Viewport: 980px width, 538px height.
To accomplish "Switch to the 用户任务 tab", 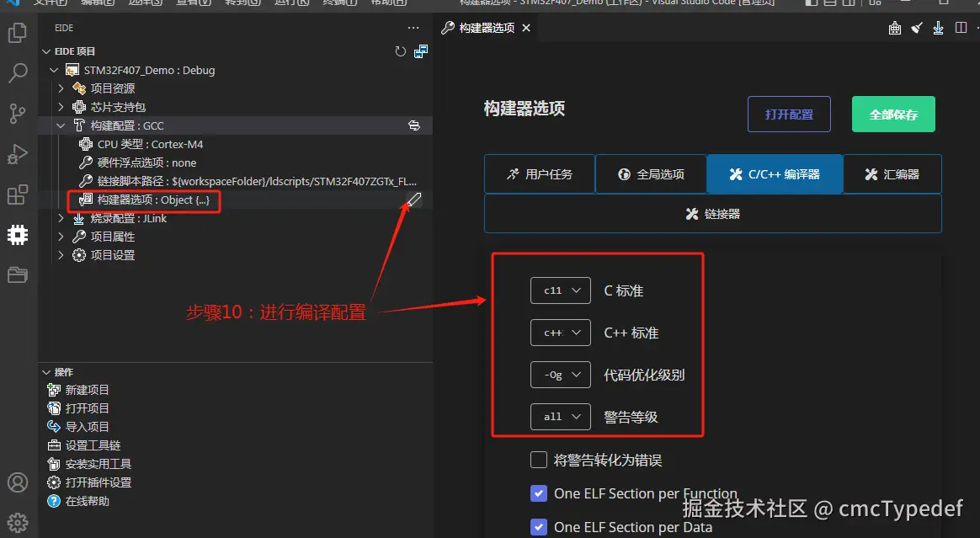I will (540, 173).
